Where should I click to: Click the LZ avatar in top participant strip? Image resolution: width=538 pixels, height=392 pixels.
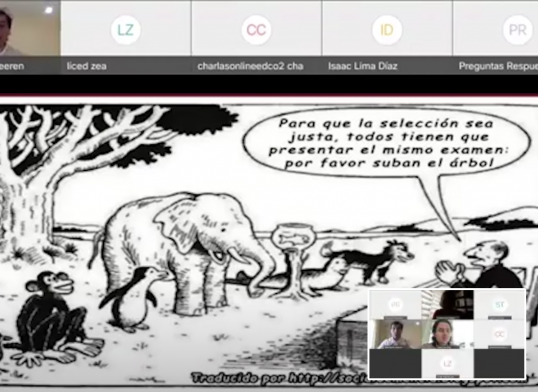[125, 30]
